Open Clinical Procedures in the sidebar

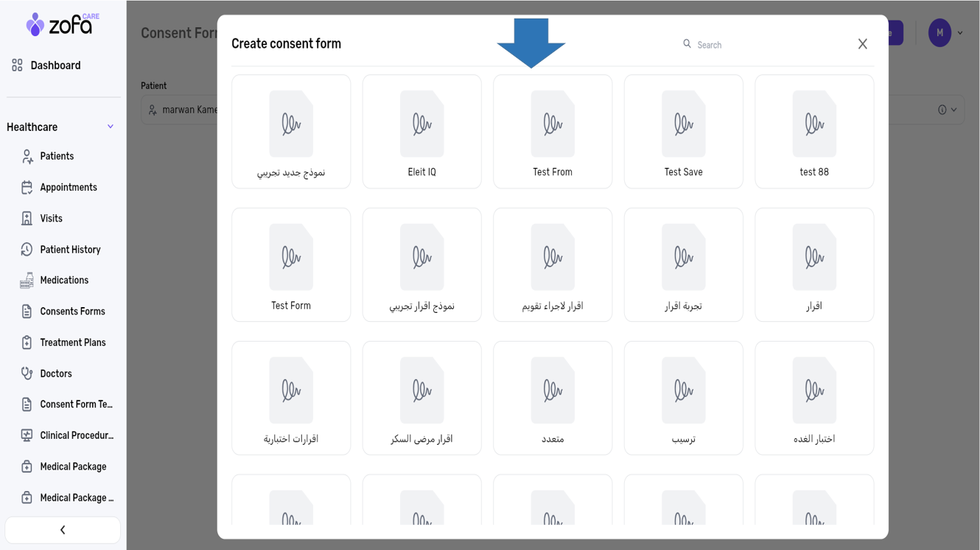click(77, 436)
